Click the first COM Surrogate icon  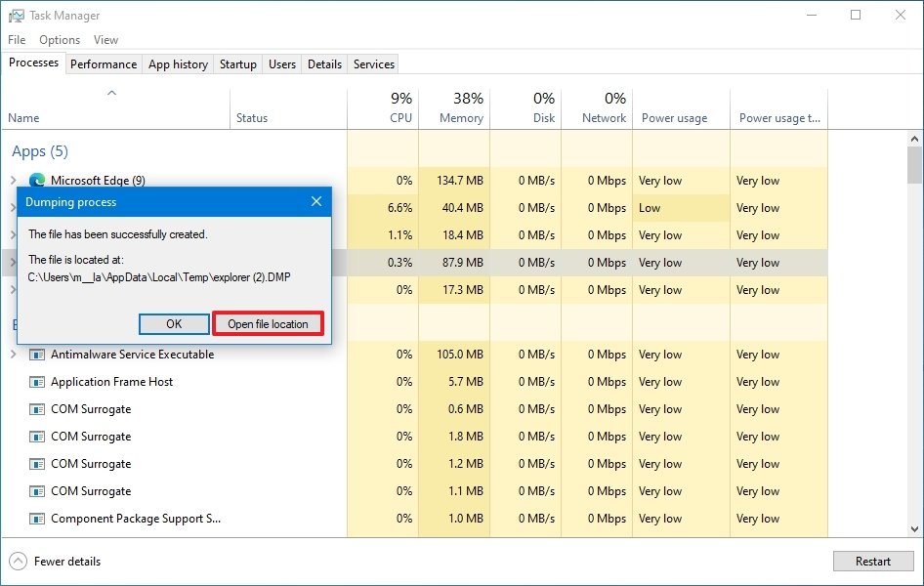pyautogui.click(x=36, y=409)
